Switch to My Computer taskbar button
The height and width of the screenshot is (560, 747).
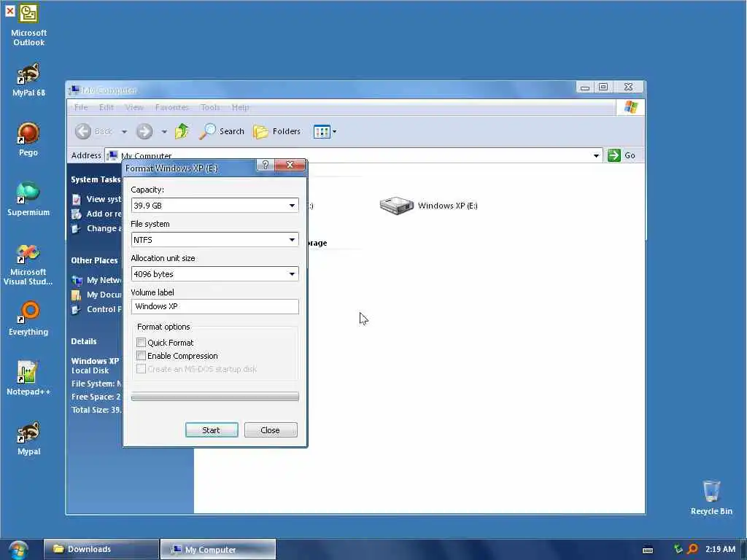[x=218, y=549]
